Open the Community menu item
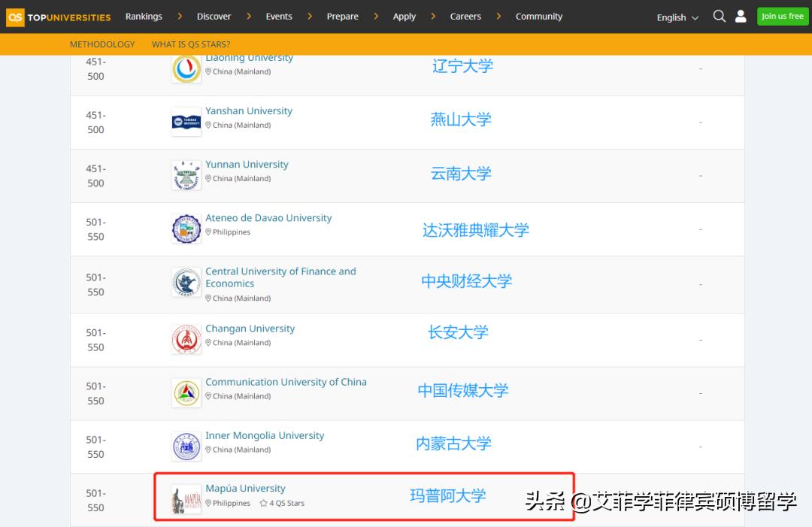This screenshot has width=812, height=527. (539, 16)
